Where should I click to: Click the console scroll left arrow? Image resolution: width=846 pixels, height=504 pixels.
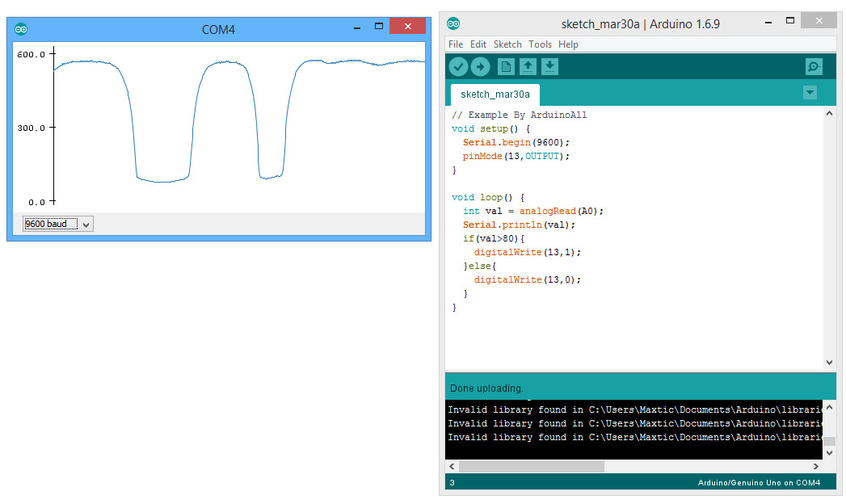452,466
